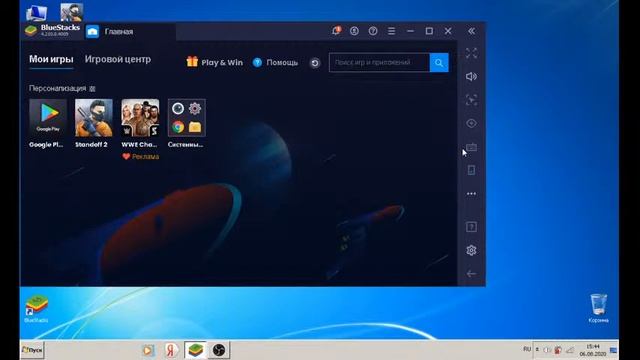Focus the game and app search field

coord(380,62)
